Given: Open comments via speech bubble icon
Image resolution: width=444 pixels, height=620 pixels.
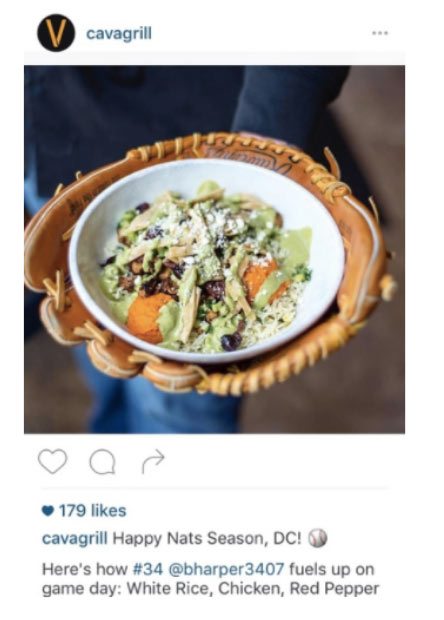Looking at the screenshot, I should [x=102, y=461].
